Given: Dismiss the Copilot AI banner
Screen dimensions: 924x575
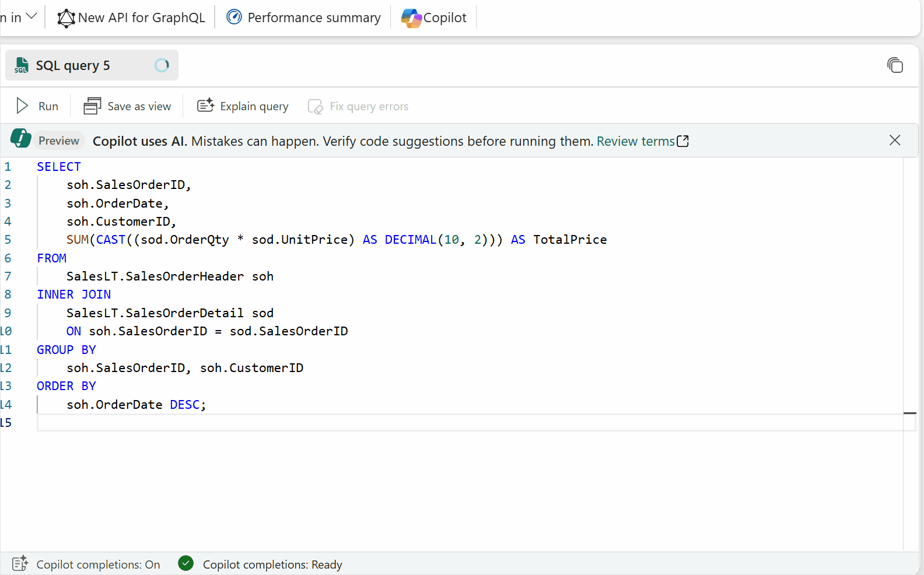Looking at the screenshot, I should point(894,140).
